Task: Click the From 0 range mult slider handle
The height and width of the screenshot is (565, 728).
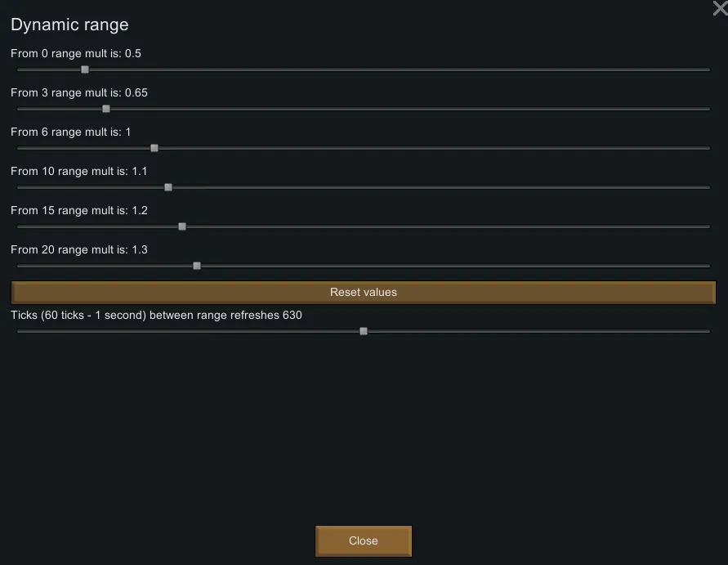Action: point(85,70)
